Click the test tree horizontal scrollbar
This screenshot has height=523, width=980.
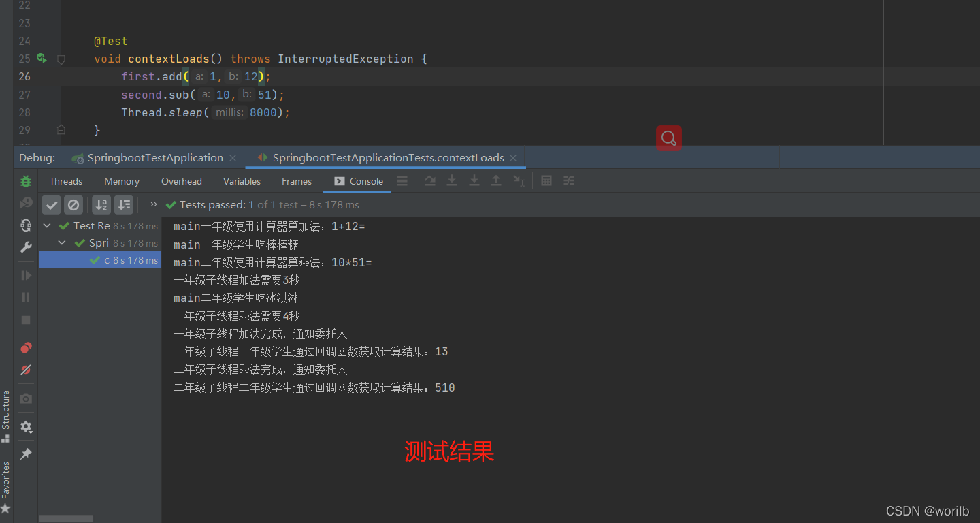[66, 518]
